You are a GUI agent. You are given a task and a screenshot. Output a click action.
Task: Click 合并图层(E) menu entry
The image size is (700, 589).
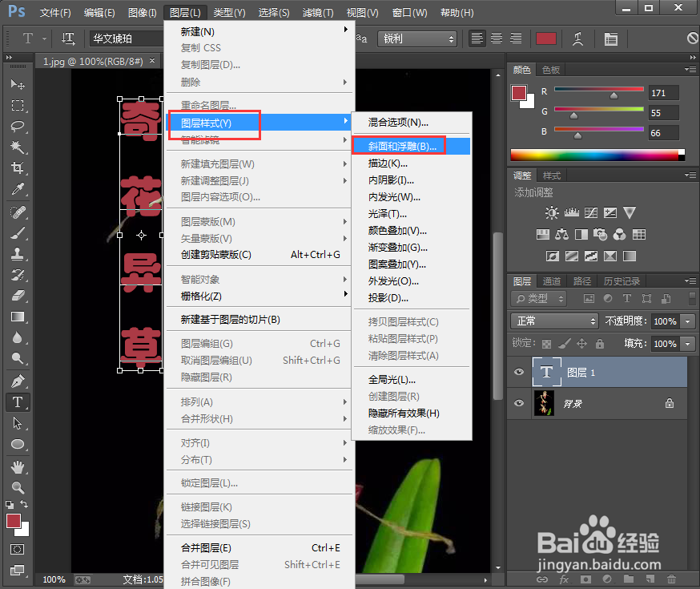click(x=259, y=548)
